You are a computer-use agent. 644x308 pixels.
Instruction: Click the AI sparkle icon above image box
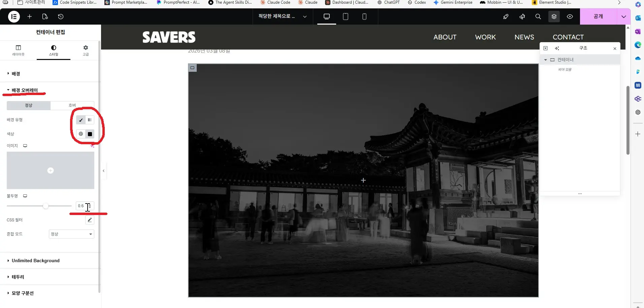(92, 146)
